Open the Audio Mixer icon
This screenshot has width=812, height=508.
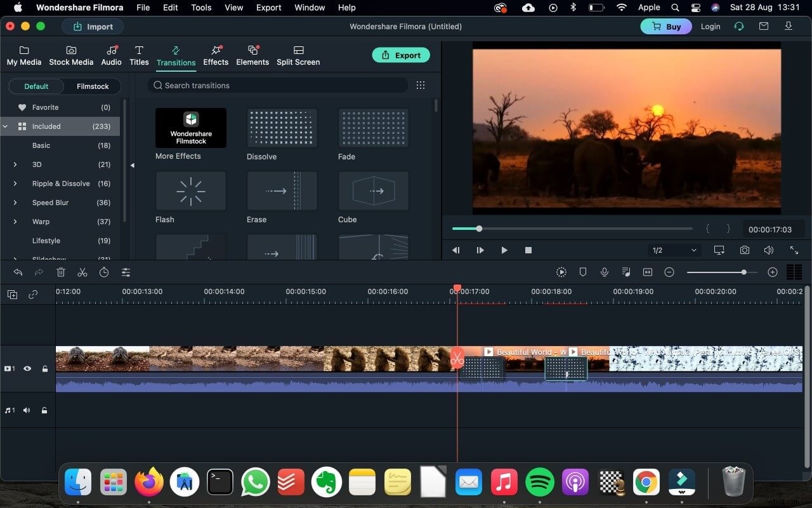(625, 272)
